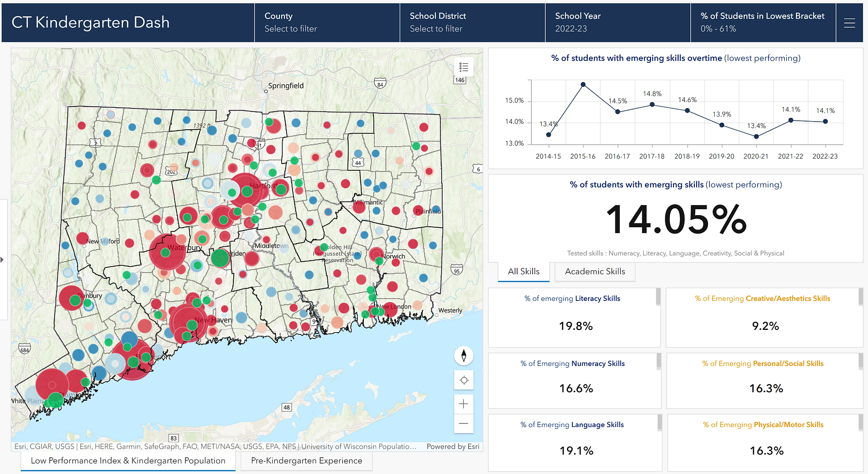
Task: Select the 2017-18 point at 14.8%
Action: coord(652,104)
